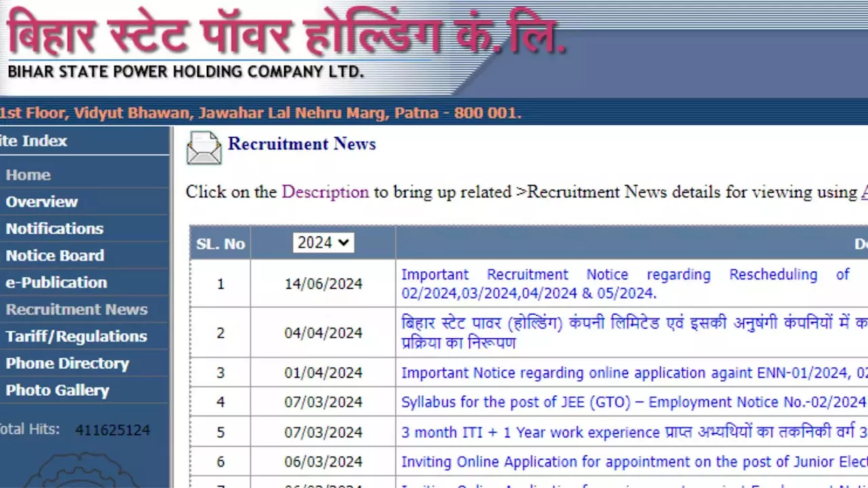868x488 pixels.
Task: Click the 07/03/2024 date in row 5
Action: pyautogui.click(x=323, y=432)
